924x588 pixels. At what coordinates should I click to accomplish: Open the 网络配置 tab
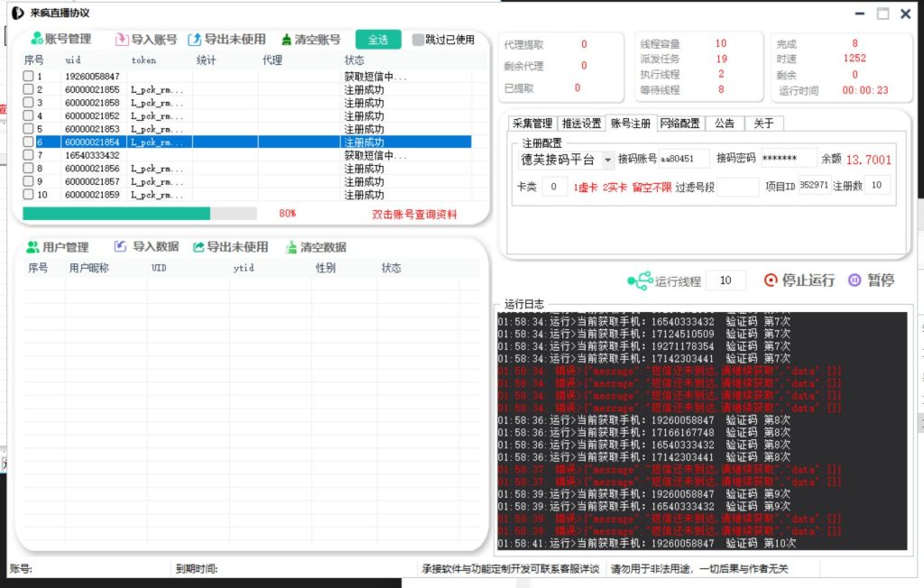click(679, 124)
